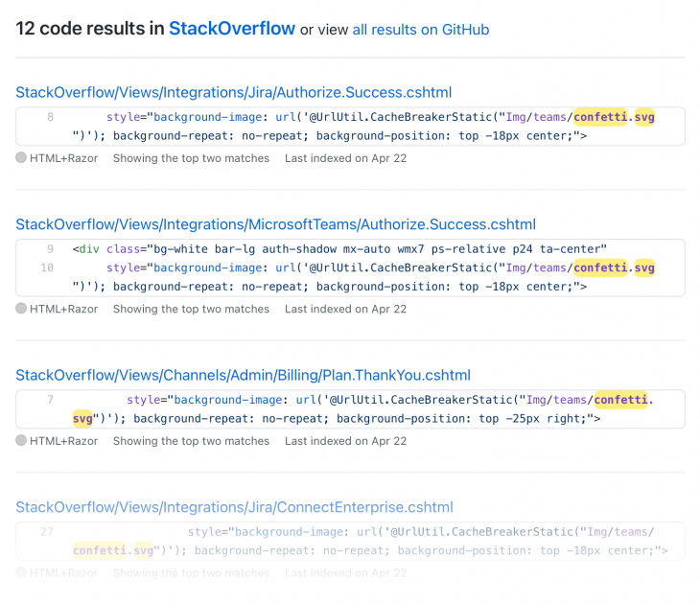Click HTML+Razor label under MicrosoftTeams result
The image size is (700, 604).
pos(63,309)
